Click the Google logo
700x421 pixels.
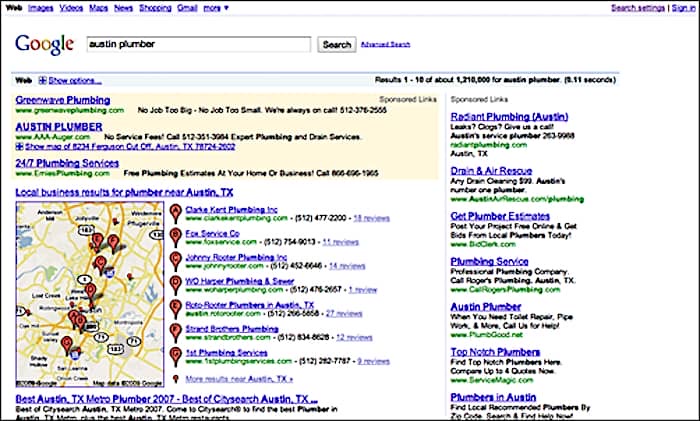(44, 44)
